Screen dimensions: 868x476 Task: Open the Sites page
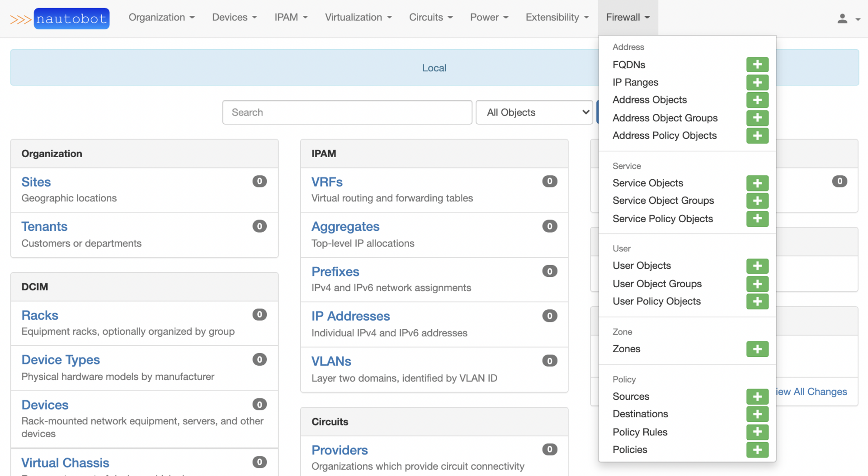click(36, 182)
